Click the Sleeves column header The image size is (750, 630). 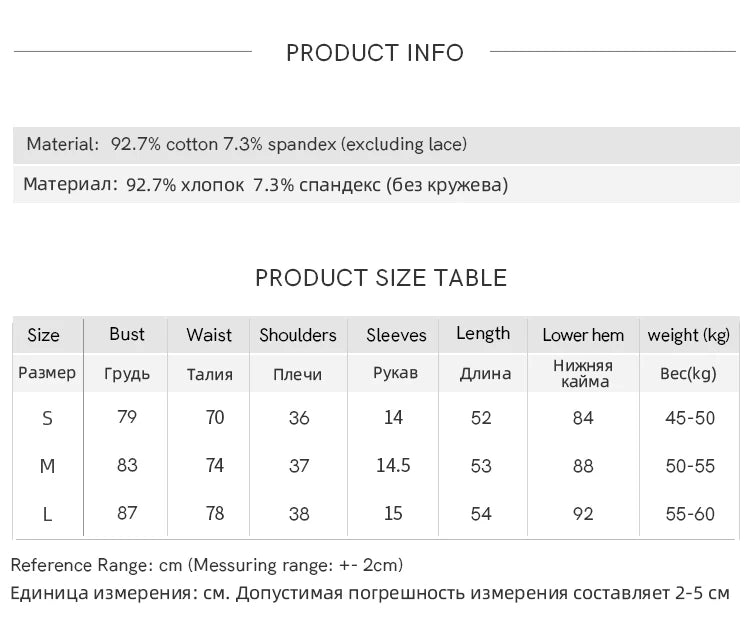click(396, 335)
